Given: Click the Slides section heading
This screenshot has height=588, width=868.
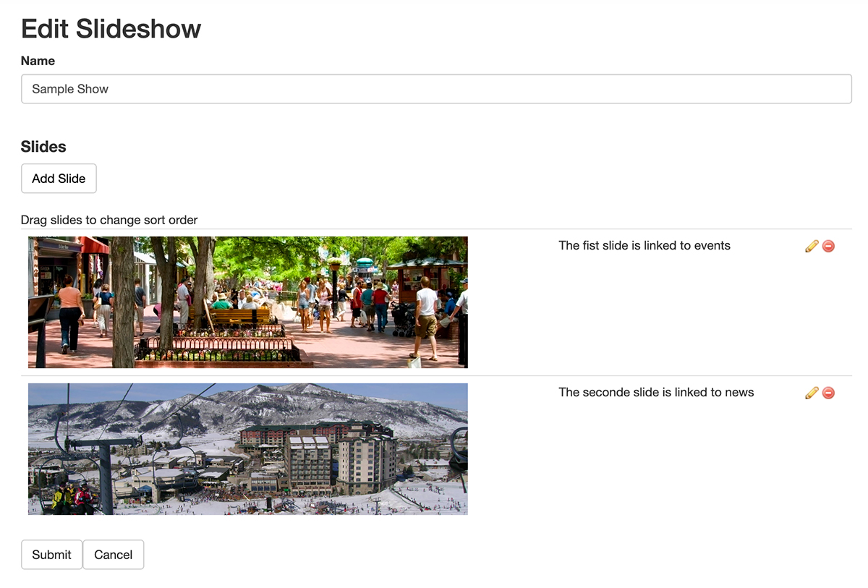Looking at the screenshot, I should (43, 147).
